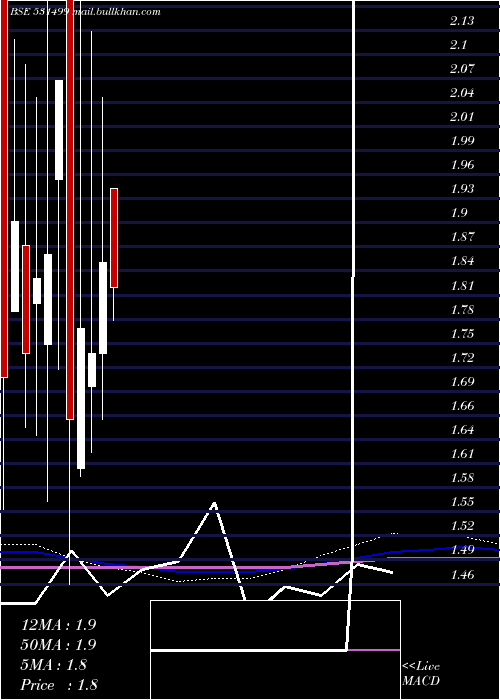Image resolution: width=500 pixels, height=700 pixels.
Task: Click the 2.1 price axis label
Action: tap(458, 45)
